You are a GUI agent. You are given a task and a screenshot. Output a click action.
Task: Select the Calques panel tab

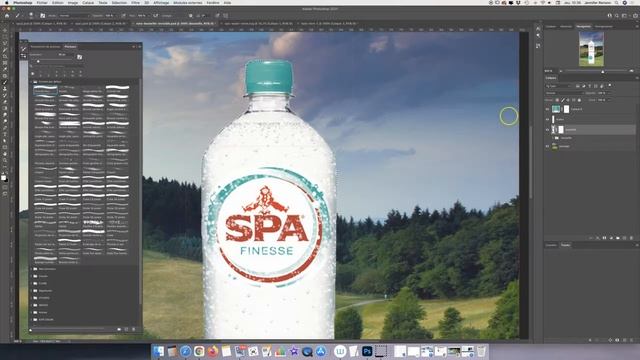(551, 78)
